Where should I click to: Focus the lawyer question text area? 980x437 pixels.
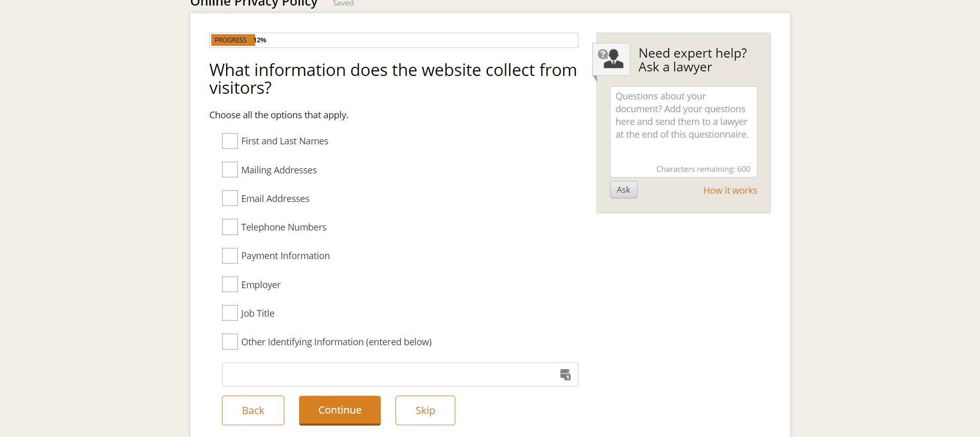[x=683, y=127]
